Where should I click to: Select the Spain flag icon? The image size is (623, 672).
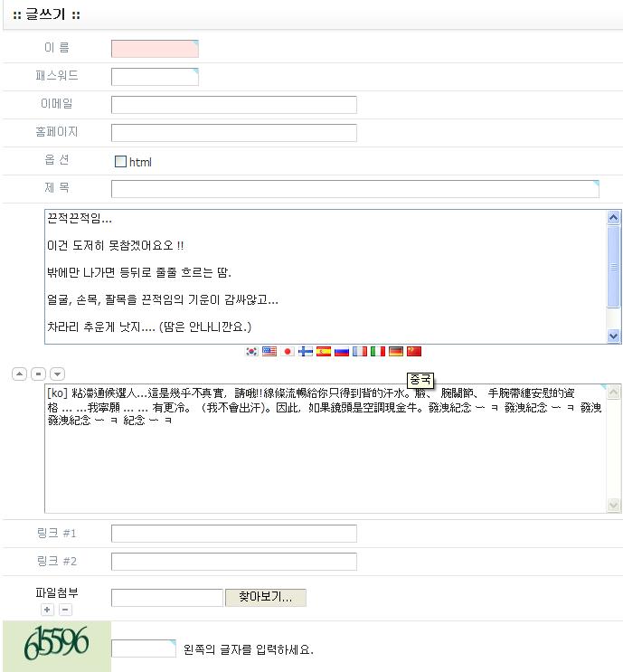(324, 352)
